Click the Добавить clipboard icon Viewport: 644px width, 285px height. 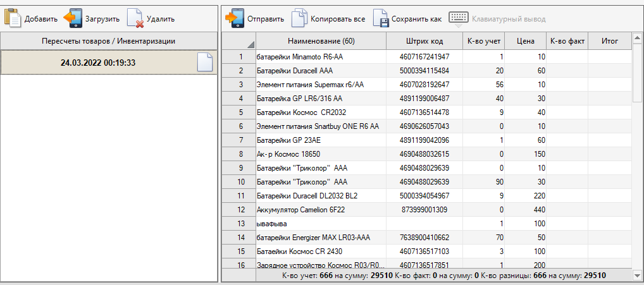13,18
